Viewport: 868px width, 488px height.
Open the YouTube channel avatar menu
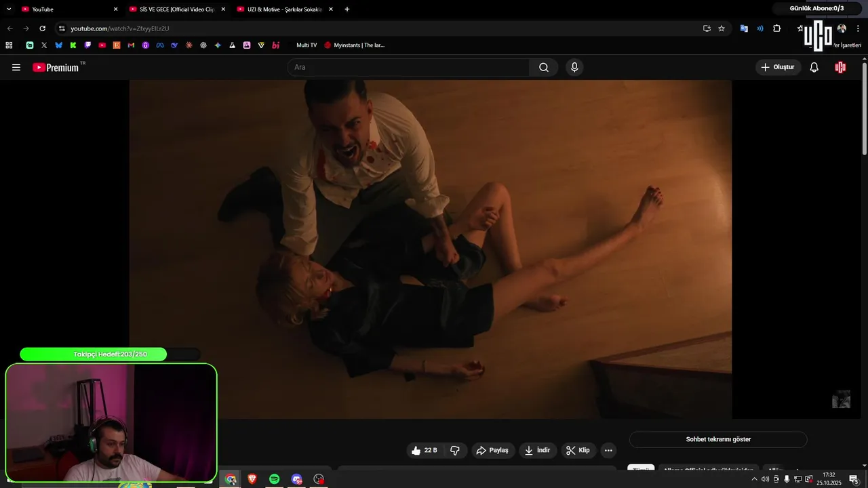840,67
